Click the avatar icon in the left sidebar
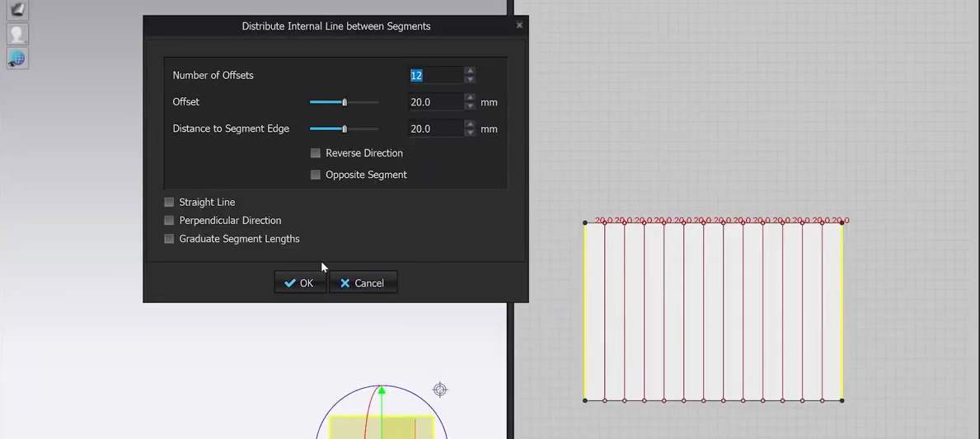Image resolution: width=980 pixels, height=439 pixels. coord(17,35)
